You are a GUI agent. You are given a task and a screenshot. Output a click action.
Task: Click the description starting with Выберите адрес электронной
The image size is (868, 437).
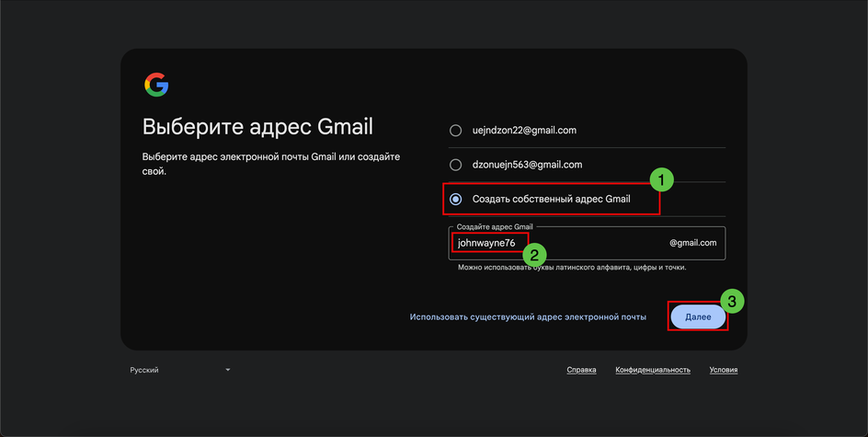[x=270, y=164]
